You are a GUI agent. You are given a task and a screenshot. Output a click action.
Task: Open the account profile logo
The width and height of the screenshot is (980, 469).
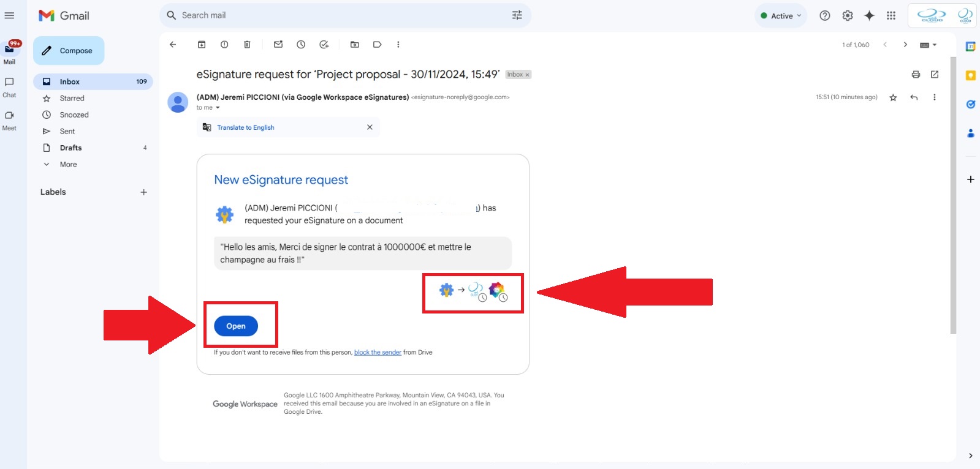(965, 16)
